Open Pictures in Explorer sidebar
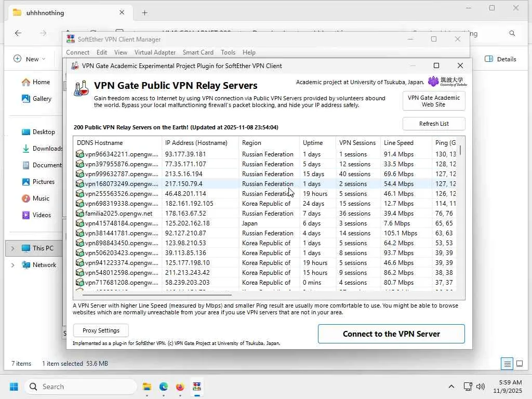532x399 pixels. click(37, 182)
